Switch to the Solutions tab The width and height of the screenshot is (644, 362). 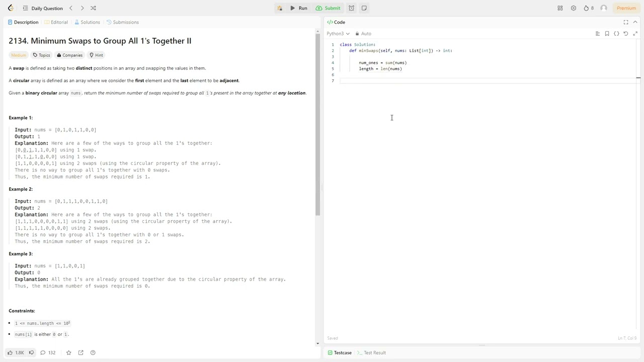click(x=87, y=22)
